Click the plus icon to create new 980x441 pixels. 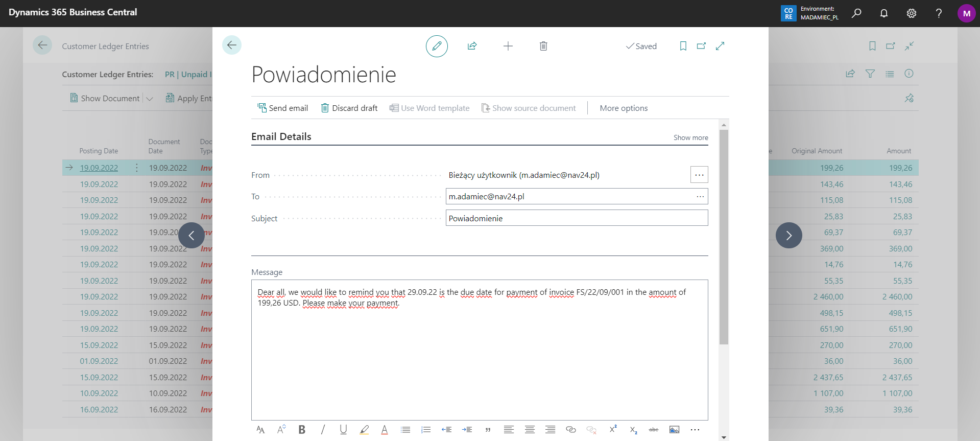508,46
